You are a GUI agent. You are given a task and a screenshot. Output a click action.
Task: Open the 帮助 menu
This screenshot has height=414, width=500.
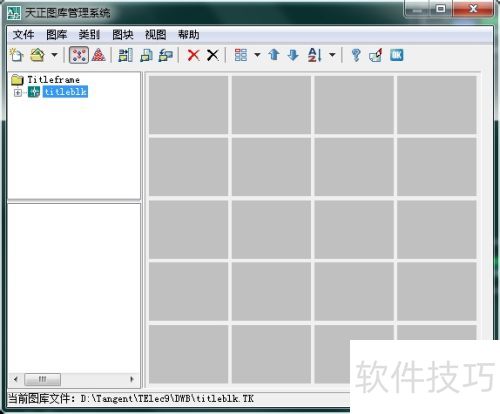tap(188, 35)
